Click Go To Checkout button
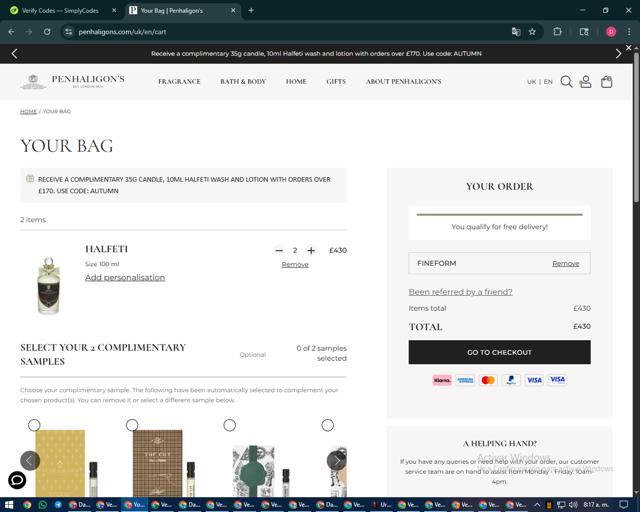 click(x=499, y=352)
